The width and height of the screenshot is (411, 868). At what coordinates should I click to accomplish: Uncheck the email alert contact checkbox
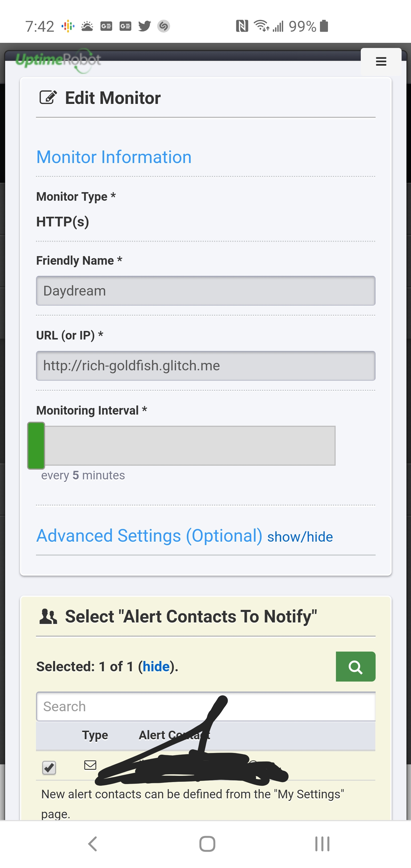[x=49, y=767]
